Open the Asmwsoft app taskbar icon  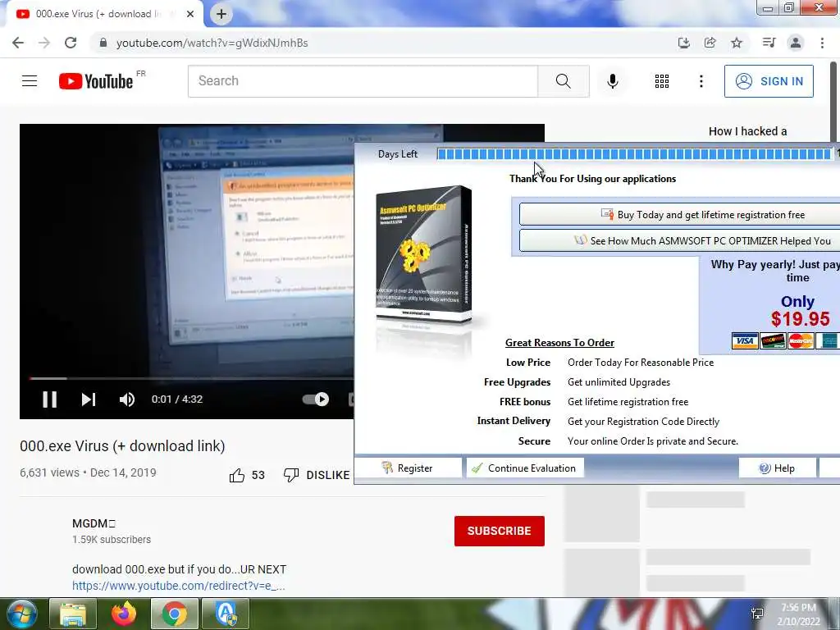coord(226,614)
